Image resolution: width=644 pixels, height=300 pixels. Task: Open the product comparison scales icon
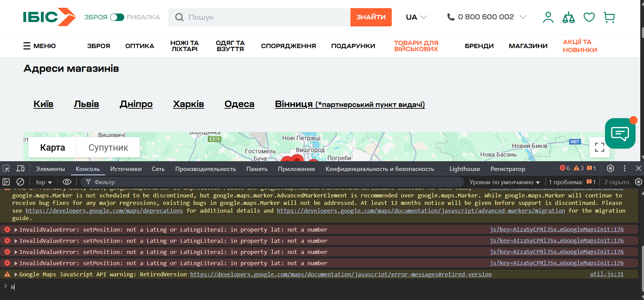point(568,17)
